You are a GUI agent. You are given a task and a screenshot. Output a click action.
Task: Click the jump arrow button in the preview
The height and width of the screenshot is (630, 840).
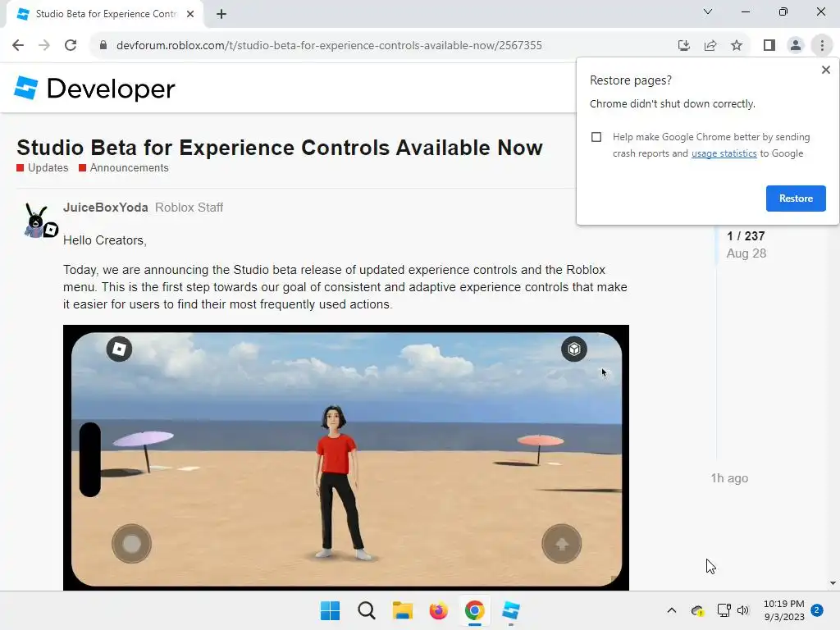pyautogui.click(x=561, y=544)
